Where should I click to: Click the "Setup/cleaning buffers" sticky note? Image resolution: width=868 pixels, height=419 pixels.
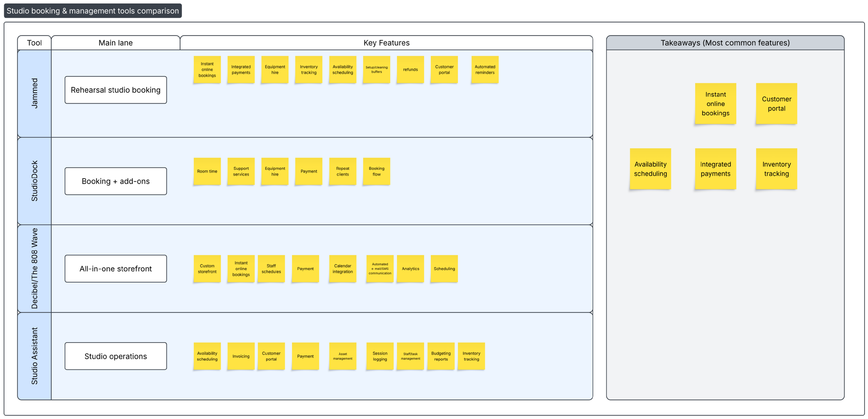coord(377,69)
